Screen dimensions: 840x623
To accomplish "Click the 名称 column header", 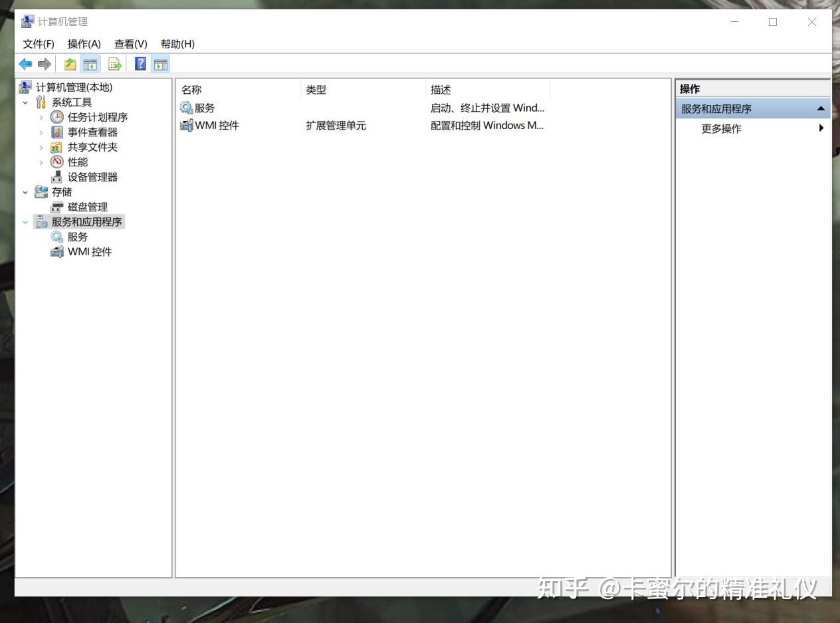I will (191, 89).
